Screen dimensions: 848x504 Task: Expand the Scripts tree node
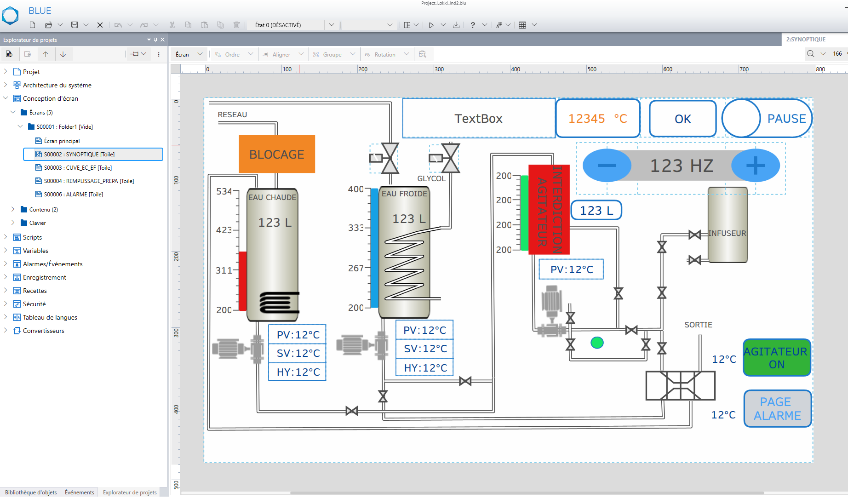coord(6,237)
